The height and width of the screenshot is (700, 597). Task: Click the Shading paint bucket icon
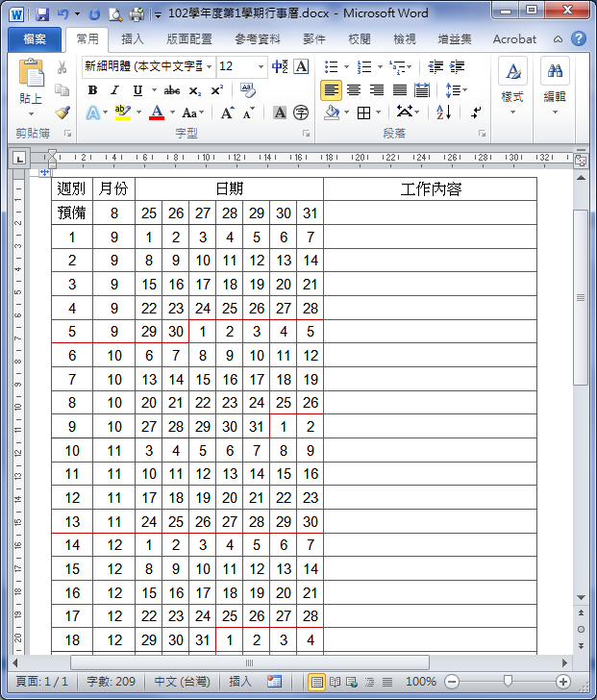click(332, 112)
